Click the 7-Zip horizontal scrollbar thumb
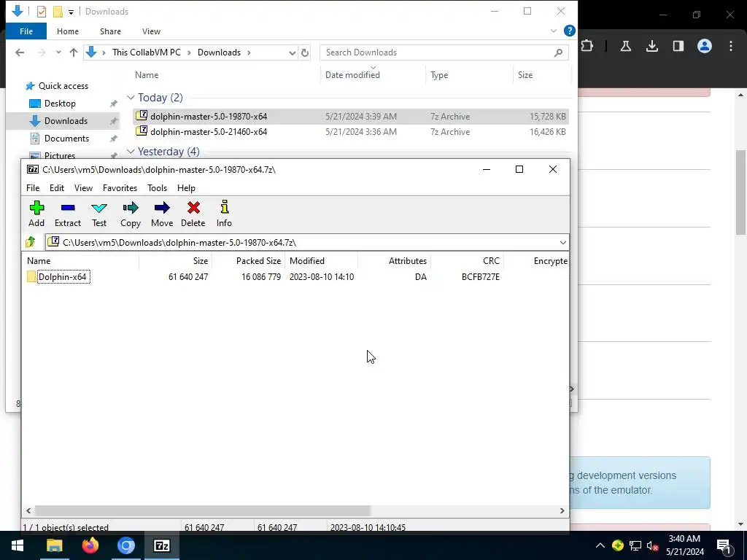This screenshot has width=747, height=560. pos(203,510)
